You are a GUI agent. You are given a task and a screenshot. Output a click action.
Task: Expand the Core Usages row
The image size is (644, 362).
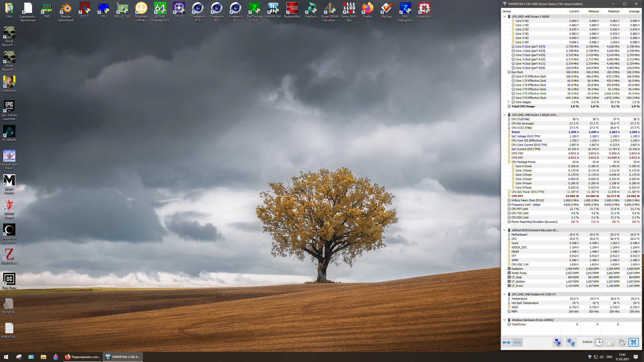(x=508, y=102)
